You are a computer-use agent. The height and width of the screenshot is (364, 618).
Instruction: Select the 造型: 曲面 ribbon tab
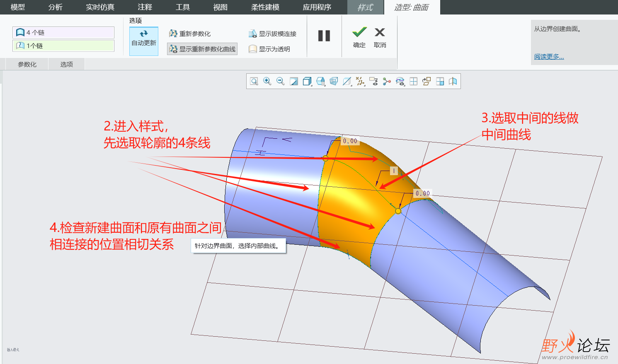tap(412, 7)
